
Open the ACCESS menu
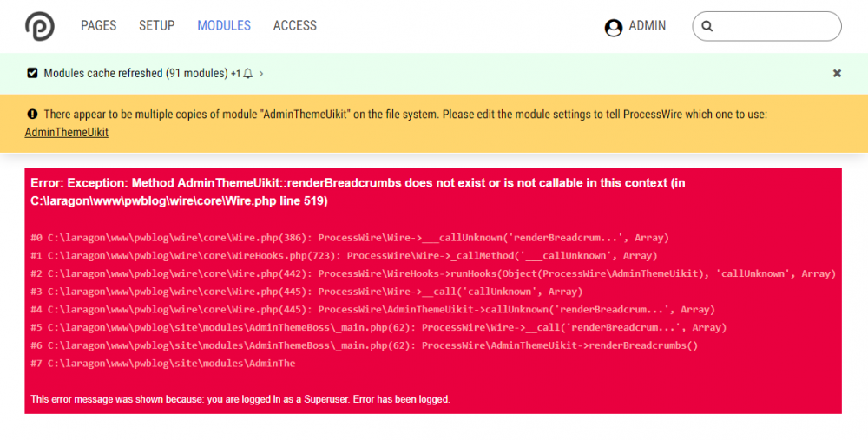click(295, 26)
